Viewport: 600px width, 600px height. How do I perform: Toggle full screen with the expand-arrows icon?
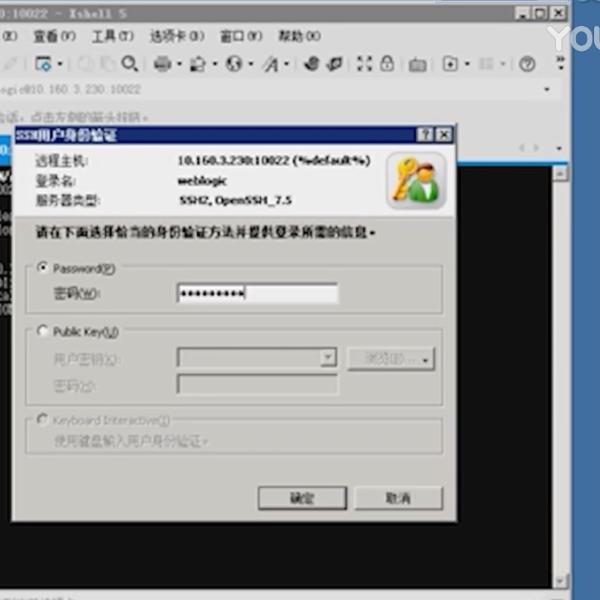(x=364, y=64)
